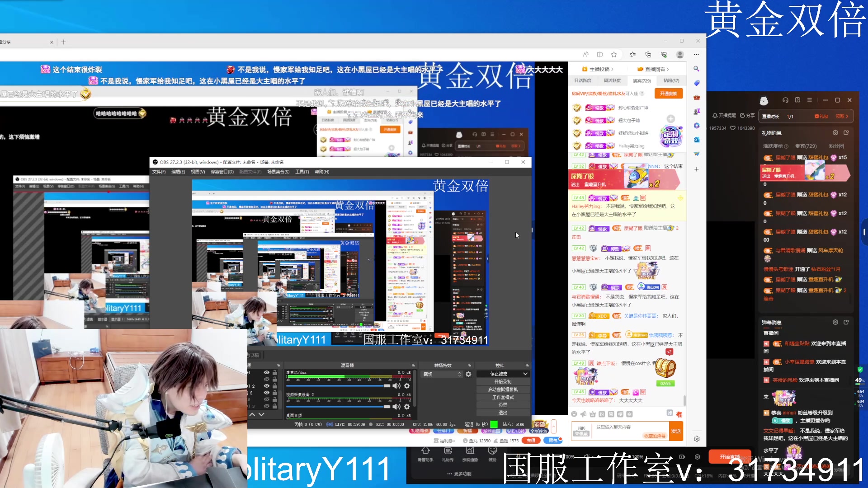The image size is (868, 488).
Task: Pop out the OBS 混音器 dock icon
Action: tap(413, 365)
